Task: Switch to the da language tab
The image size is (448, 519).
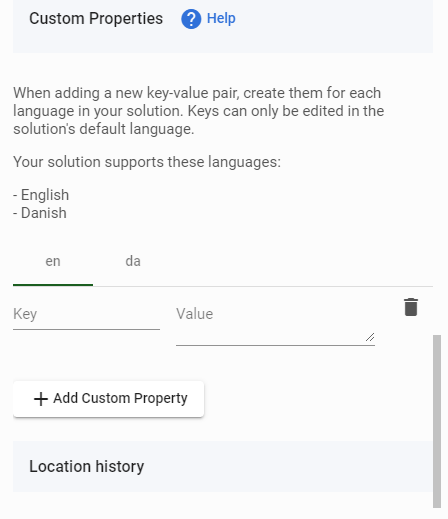Action: coord(133,261)
